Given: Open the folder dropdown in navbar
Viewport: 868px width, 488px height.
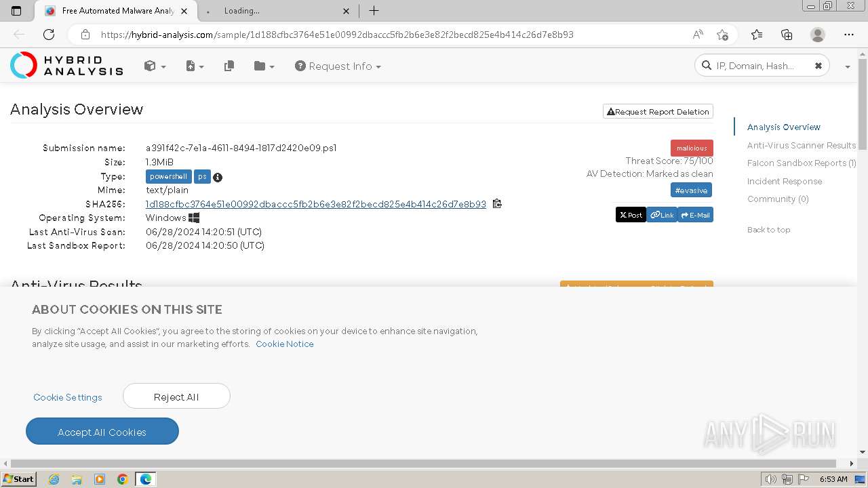Looking at the screenshot, I should tap(264, 66).
